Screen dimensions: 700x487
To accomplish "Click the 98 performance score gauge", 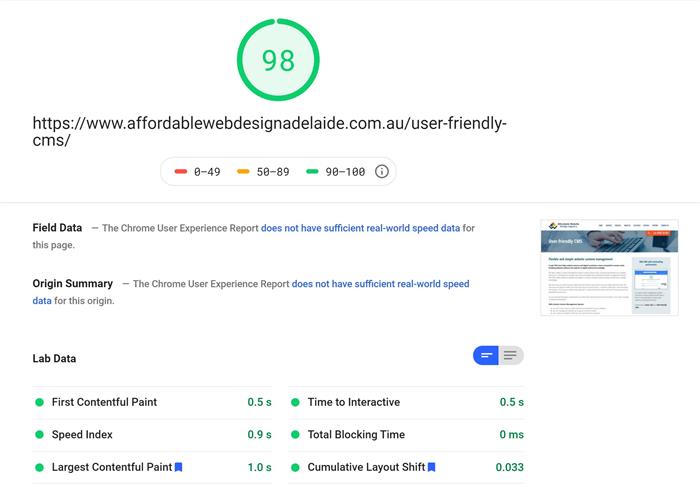I will click(278, 60).
